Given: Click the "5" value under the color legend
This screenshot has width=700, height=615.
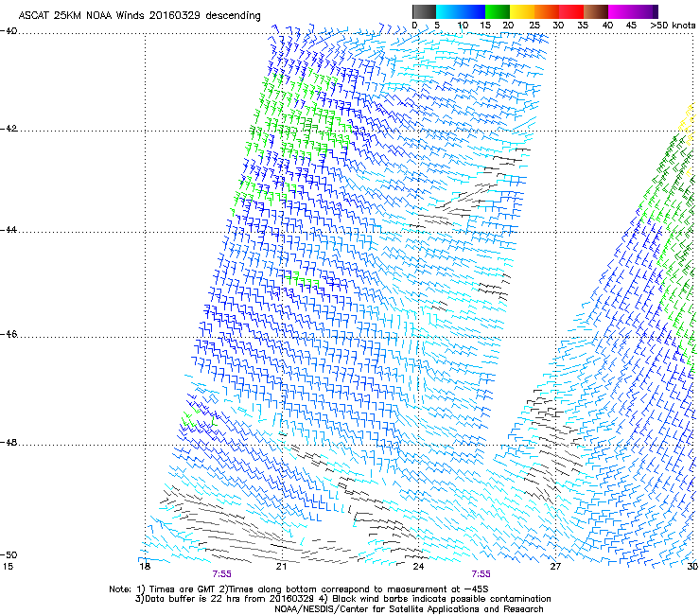Looking at the screenshot, I should 437,26.
